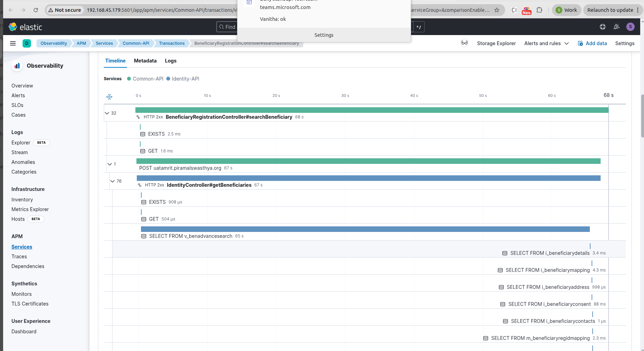The image size is (644, 351).
Task: Click the collapse-all spans icon in timeline
Action: point(109,97)
